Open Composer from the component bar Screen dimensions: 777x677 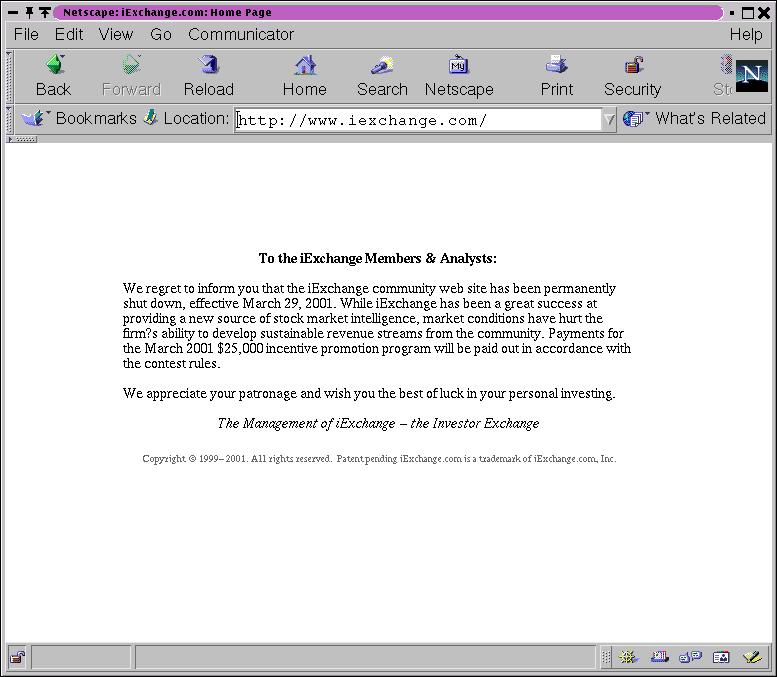[752, 657]
